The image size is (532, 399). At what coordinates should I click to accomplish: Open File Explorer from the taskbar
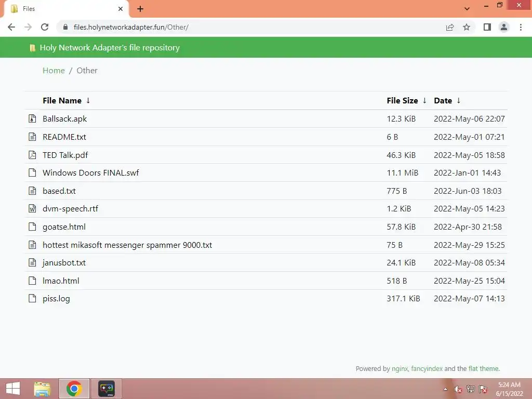[x=43, y=389]
